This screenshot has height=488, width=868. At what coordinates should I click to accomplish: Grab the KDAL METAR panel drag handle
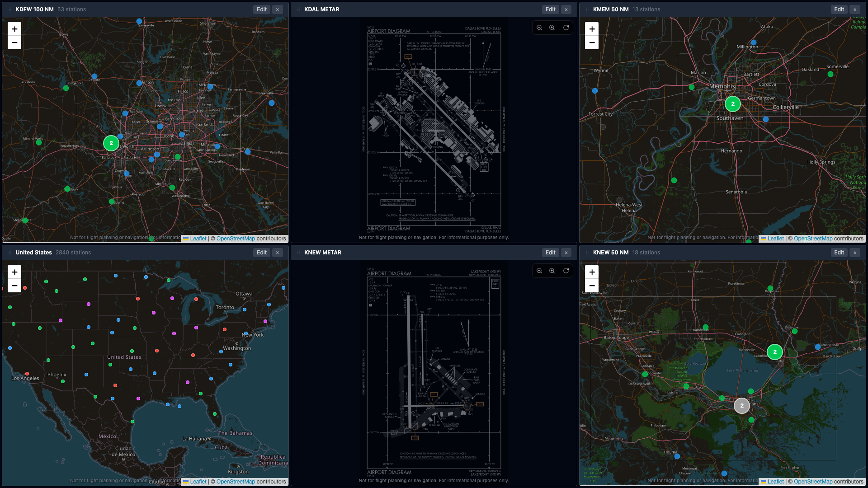[x=298, y=9]
